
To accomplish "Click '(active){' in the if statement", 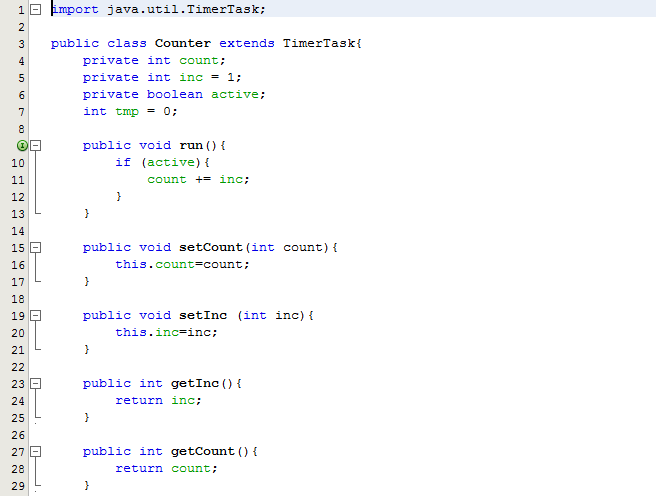I will click(175, 162).
